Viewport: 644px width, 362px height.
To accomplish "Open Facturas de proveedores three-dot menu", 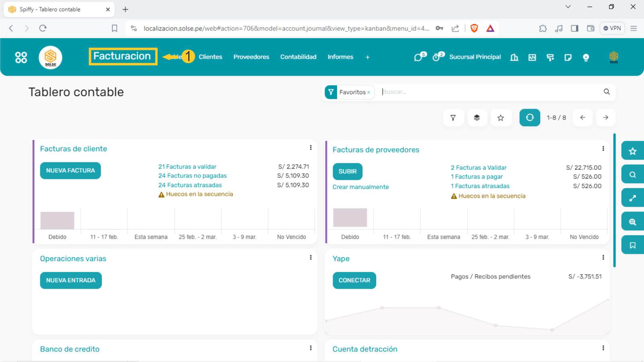I will [x=603, y=148].
